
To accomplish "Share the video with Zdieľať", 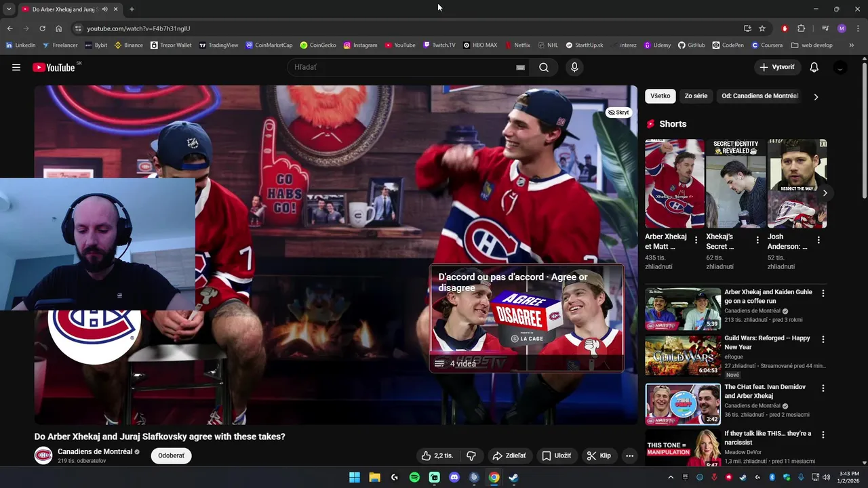I will [x=509, y=455].
